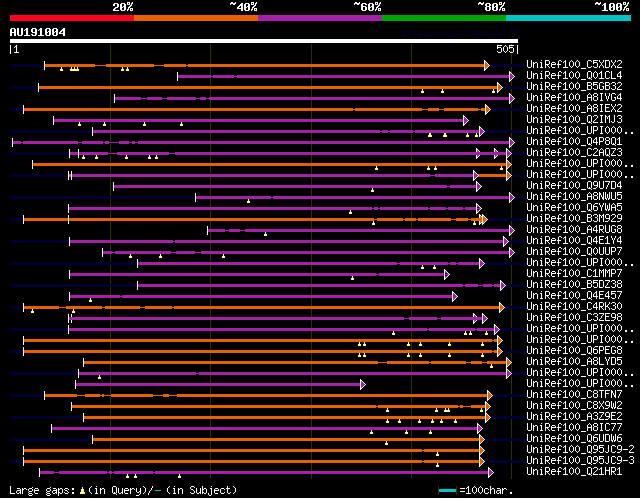This screenshot has height=498, width=640.
Task: Select the UniRef100_C2AQZ3 label
Action: (574, 152)
